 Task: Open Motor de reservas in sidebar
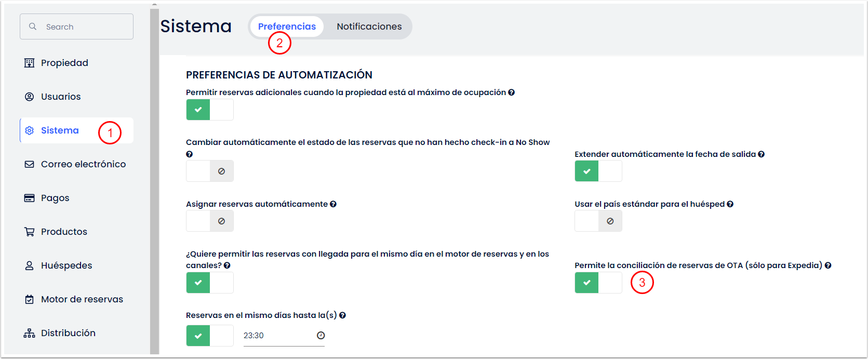tap(82, 299)
